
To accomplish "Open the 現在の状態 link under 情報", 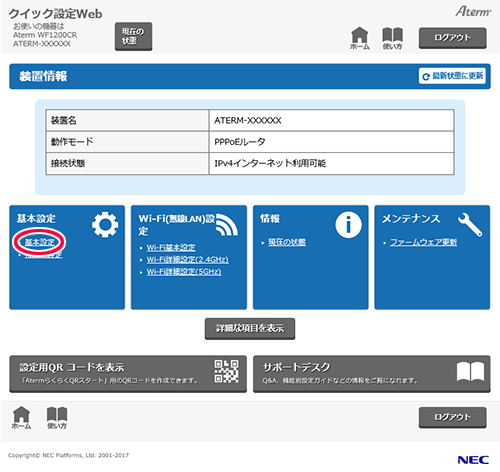I will 287,242.
